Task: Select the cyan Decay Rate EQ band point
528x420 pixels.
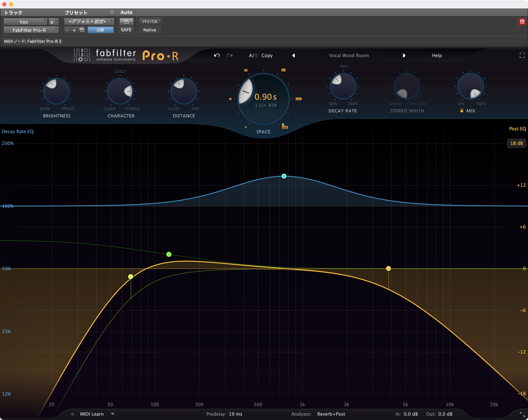Action: pyautogui.click(x=284, y=176)
